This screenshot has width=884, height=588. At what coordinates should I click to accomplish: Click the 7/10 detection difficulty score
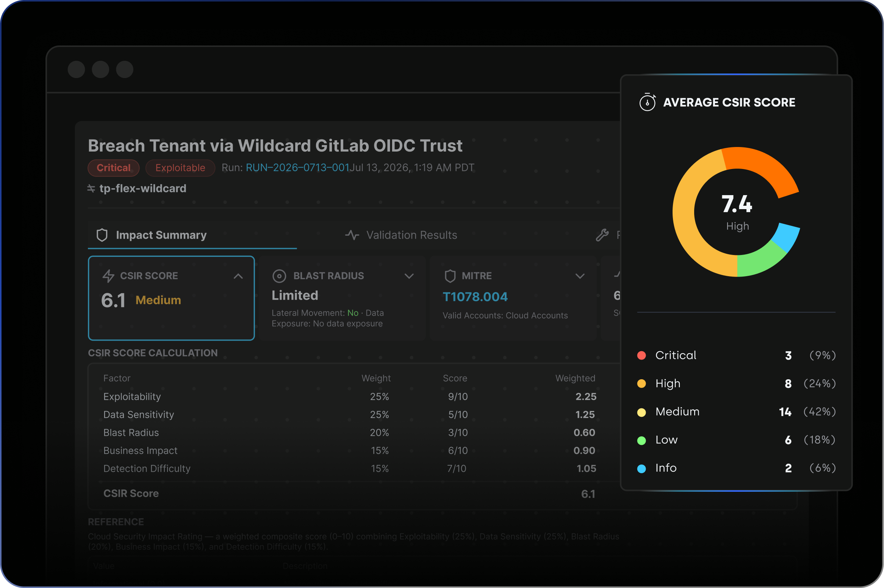[x=457, y=469]
